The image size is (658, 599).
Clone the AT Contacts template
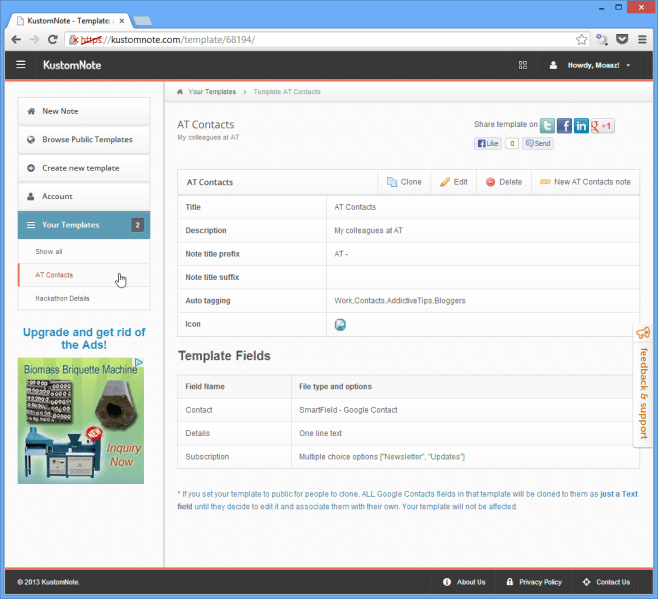click(x=404, y=182)
